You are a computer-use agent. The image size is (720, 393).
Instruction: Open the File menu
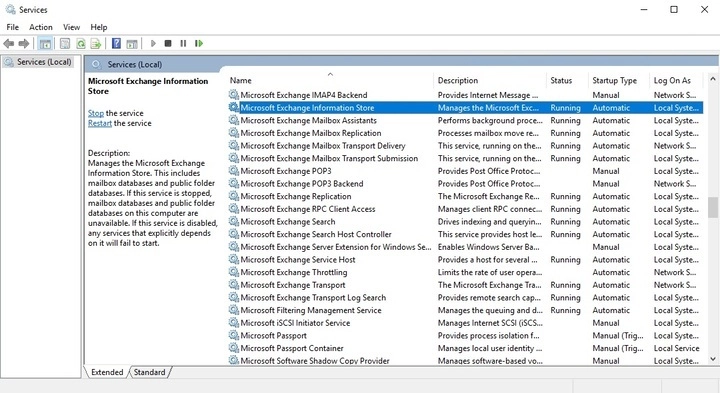click(x=12, y=27)
